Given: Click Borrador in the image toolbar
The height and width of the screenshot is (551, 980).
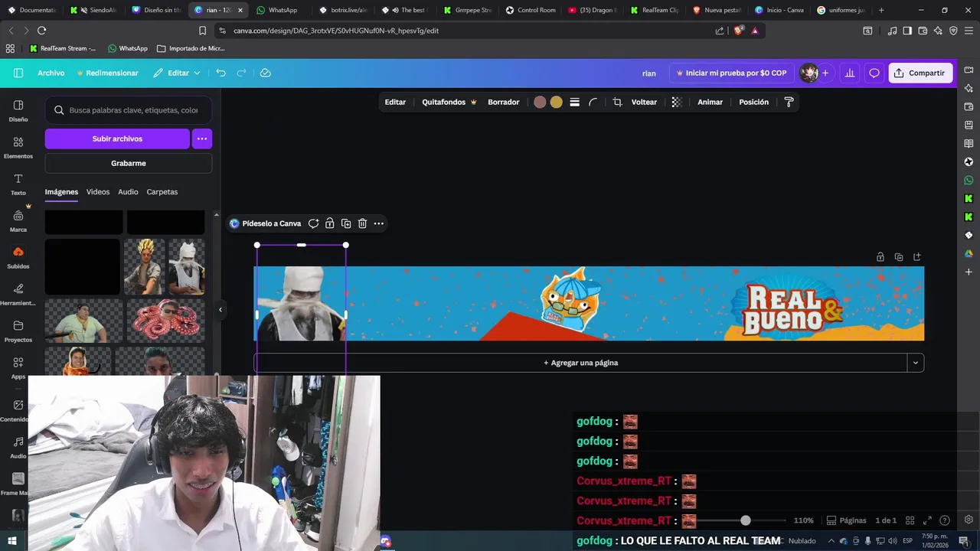Looking at the screenshot, I should click(504, 102).
